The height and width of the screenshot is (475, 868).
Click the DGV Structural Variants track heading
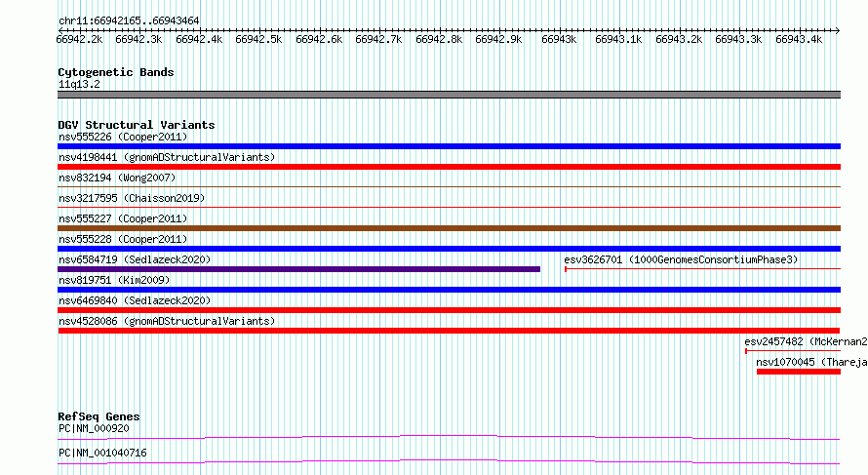137,125
